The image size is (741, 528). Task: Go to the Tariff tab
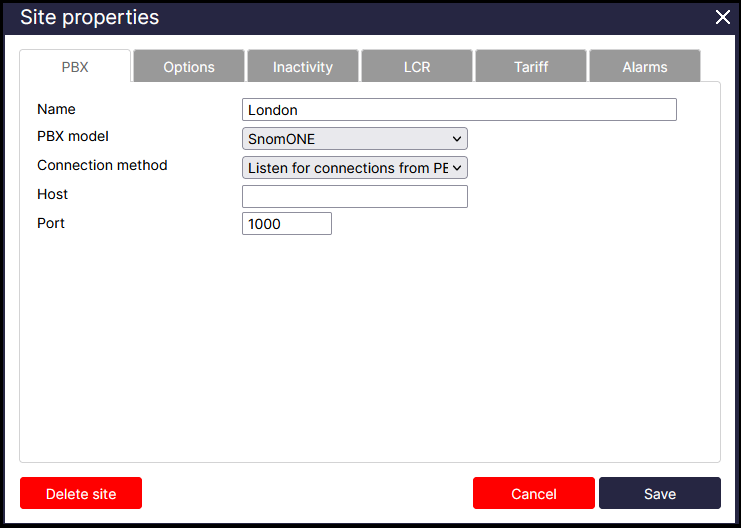pyautogui.click(x=531, y=67)
